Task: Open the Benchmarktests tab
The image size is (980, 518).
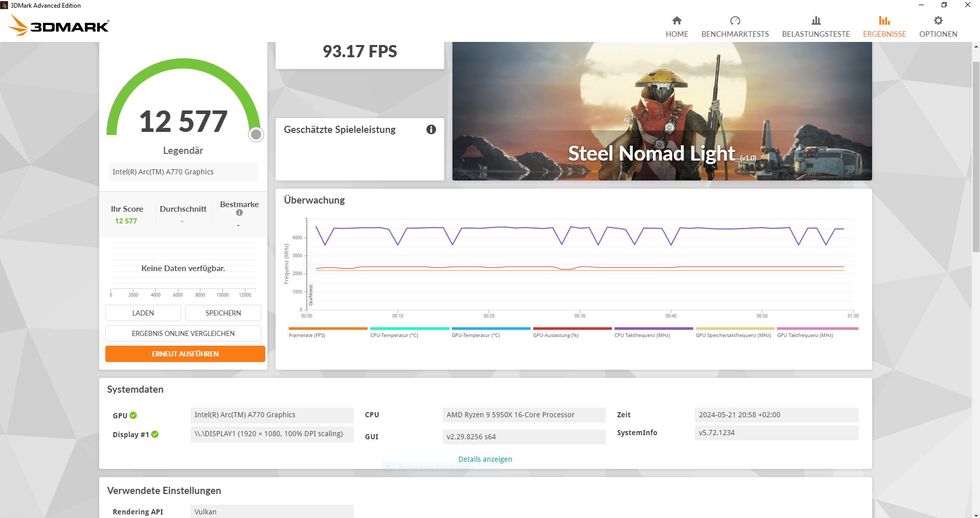Action: point(735,27)
